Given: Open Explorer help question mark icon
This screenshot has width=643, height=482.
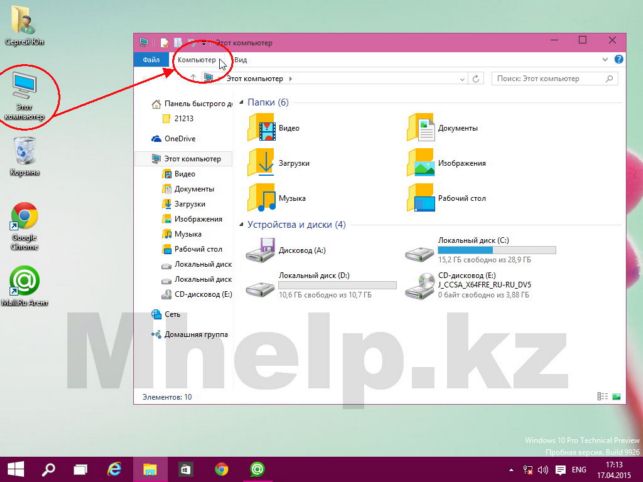Looking at the screenshot, I should tap(618, 59).
